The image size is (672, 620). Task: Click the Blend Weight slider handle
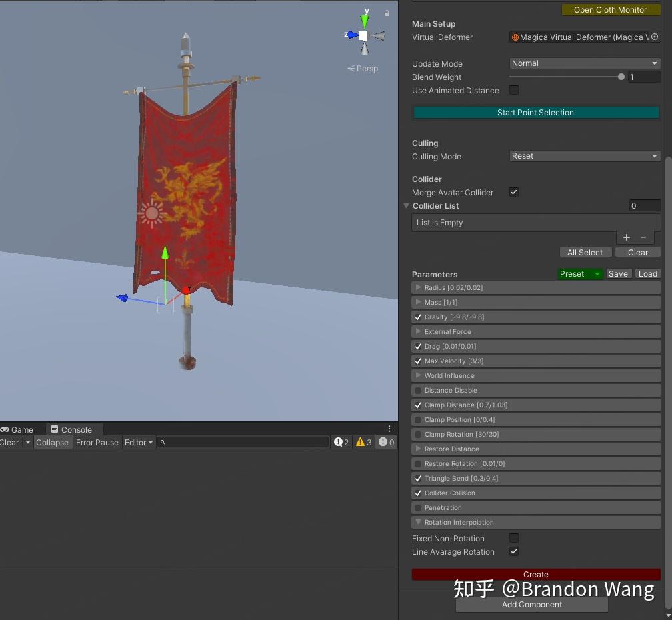click(x=621, y=77)
